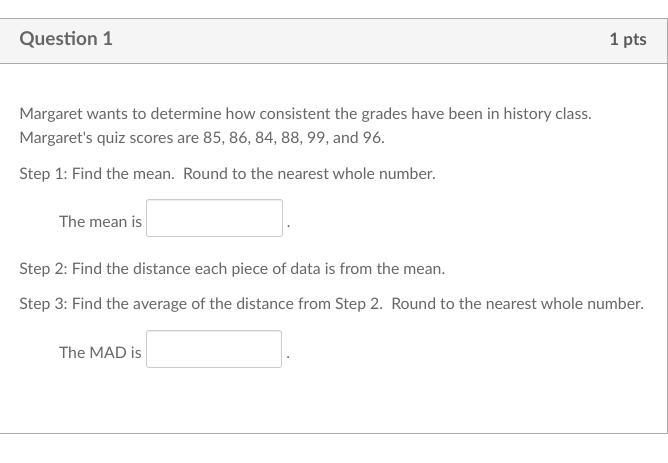Click the score 85 in the list

tap(212, 138)
